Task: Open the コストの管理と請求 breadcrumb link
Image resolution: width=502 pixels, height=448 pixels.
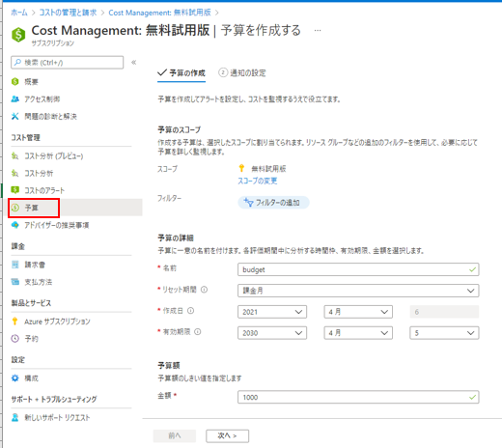Action: [68, 13]
